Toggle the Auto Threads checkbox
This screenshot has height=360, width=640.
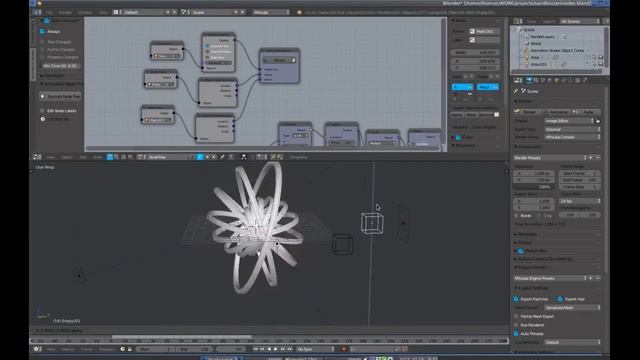(x=516, y=333)
